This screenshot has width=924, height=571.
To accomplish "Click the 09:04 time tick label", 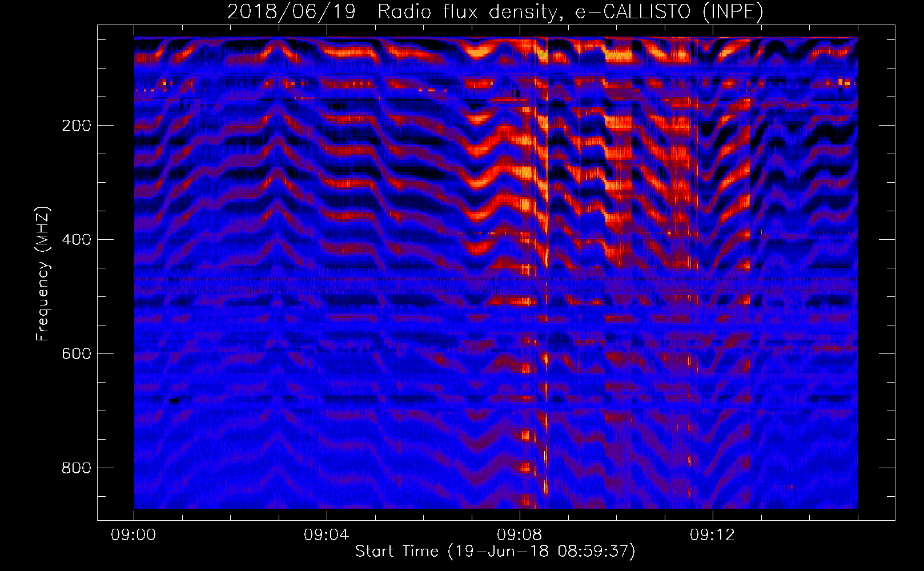I will (327, 535).
